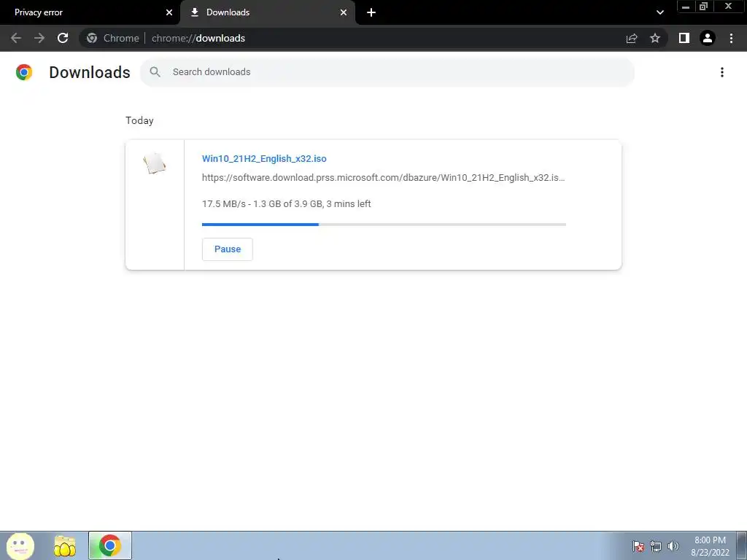Image resolution: width=747 pixels, height=560 pixels.
Task: Click the network tray icon
Action: (656, 546)
